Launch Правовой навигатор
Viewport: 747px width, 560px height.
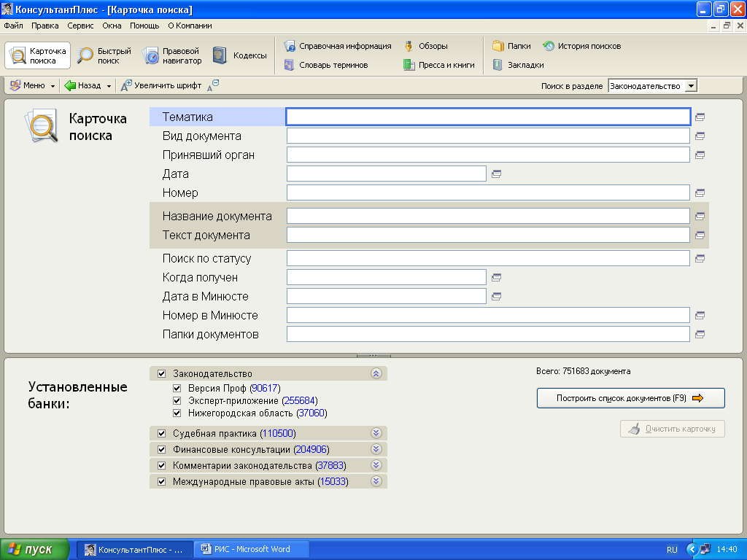(x=172, y=55)
